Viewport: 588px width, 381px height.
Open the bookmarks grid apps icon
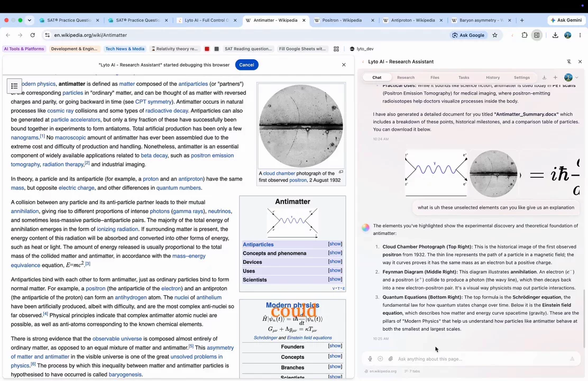(x=336, y=49)
